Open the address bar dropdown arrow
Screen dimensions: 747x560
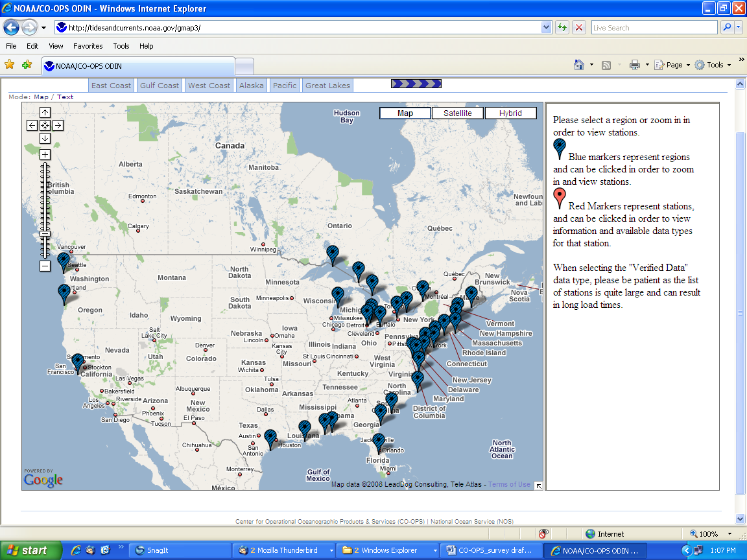(546, 28)
